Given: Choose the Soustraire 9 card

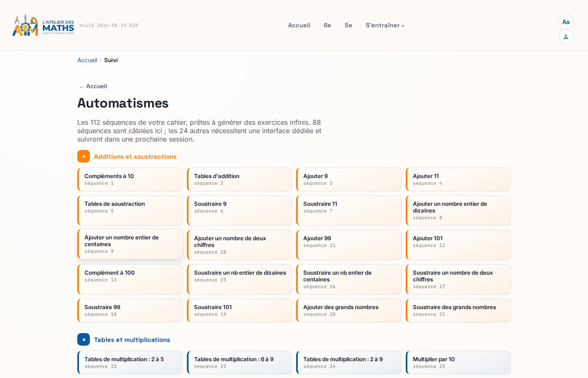Looking at the screenshot, I should pyautogui.click(x=239, y=210).
